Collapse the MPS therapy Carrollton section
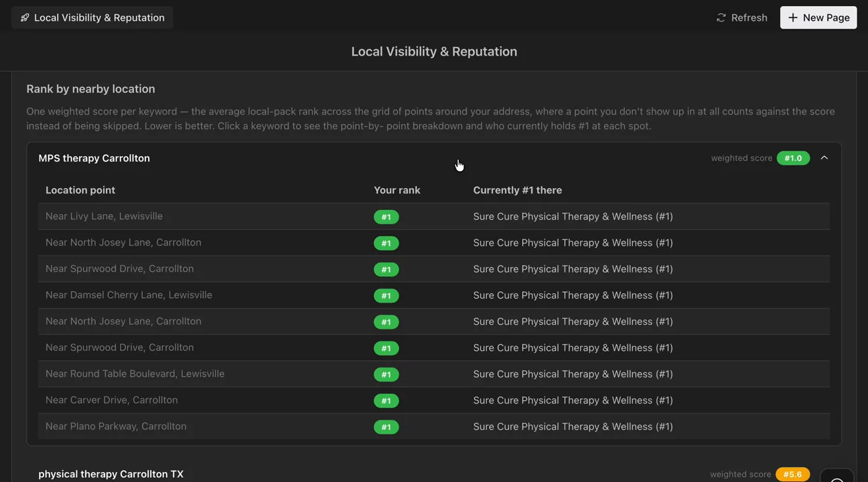The width and height of the screenshot is (868, 482). click(824, 158)
